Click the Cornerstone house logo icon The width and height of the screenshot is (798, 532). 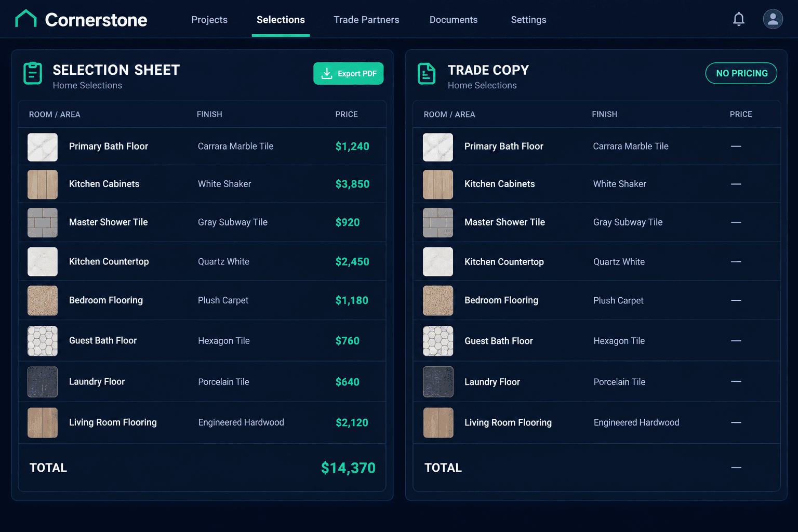[26, 19]
